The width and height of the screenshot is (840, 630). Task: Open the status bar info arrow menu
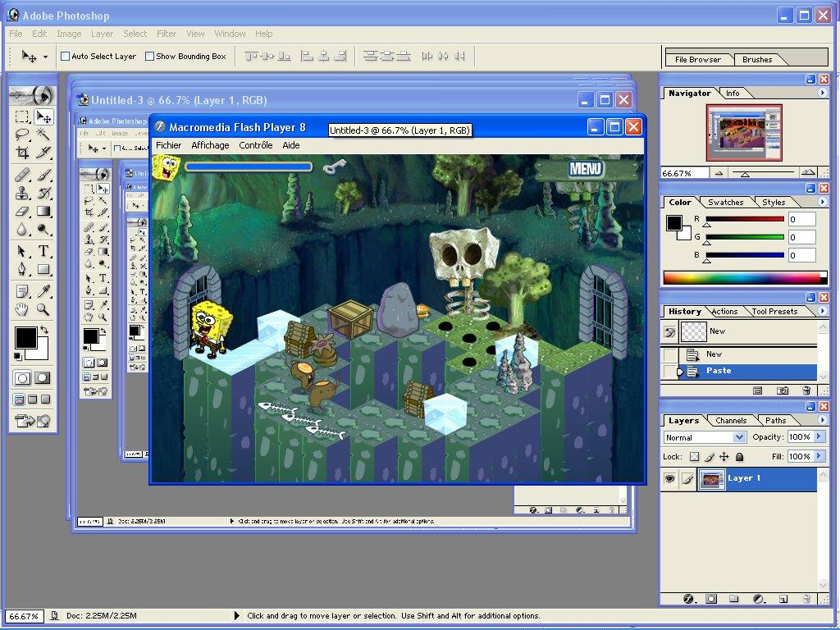(x=237, y=615)
